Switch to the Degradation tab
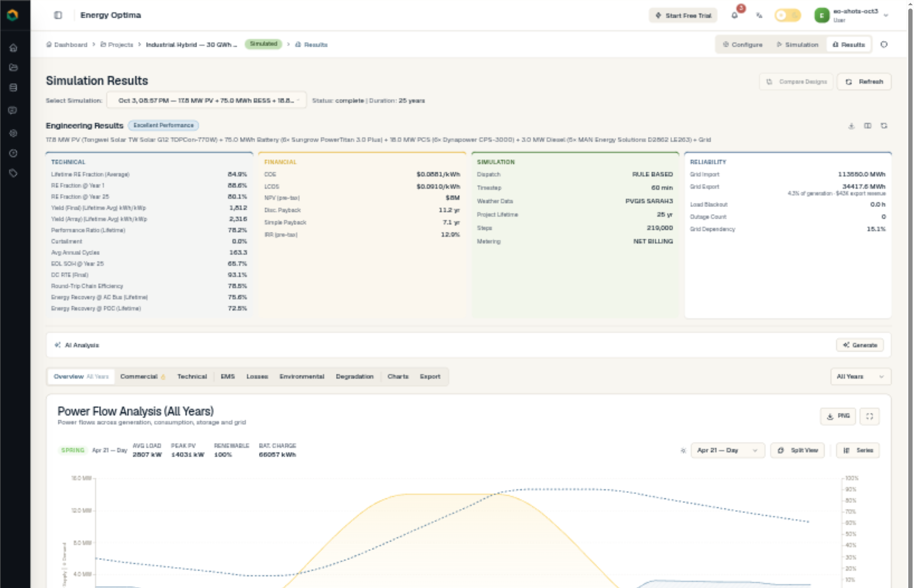This screenshot has width=914, height=588. click(x=355, y=376)
